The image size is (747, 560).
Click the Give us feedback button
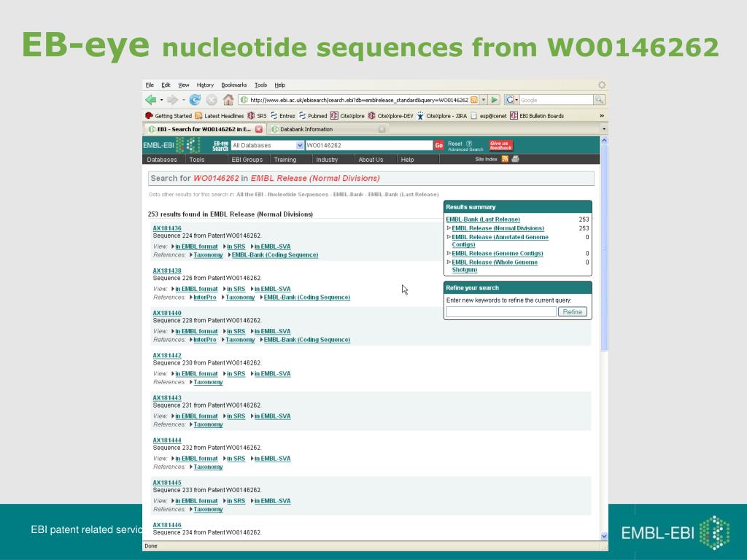tap(500, 145)
